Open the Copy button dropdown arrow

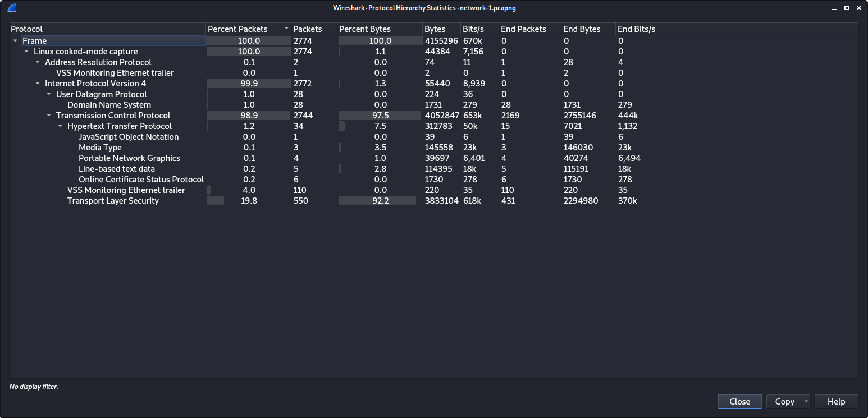[806, 402]
